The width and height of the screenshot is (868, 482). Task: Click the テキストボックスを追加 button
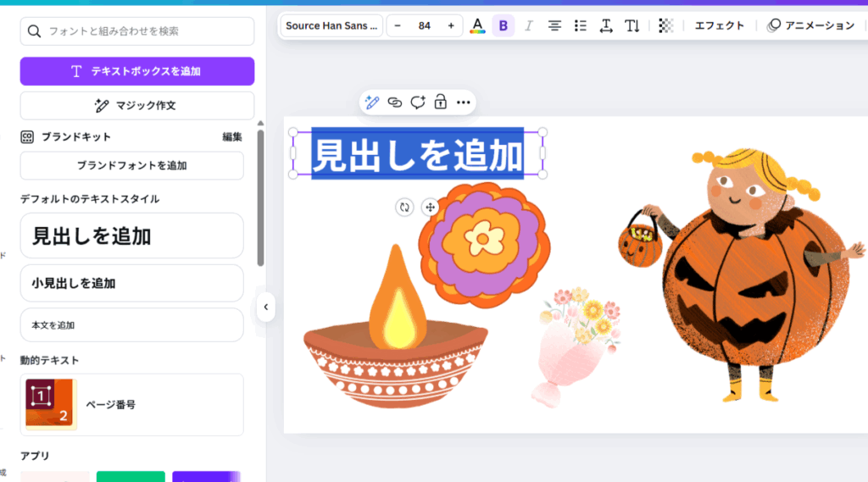137,71
